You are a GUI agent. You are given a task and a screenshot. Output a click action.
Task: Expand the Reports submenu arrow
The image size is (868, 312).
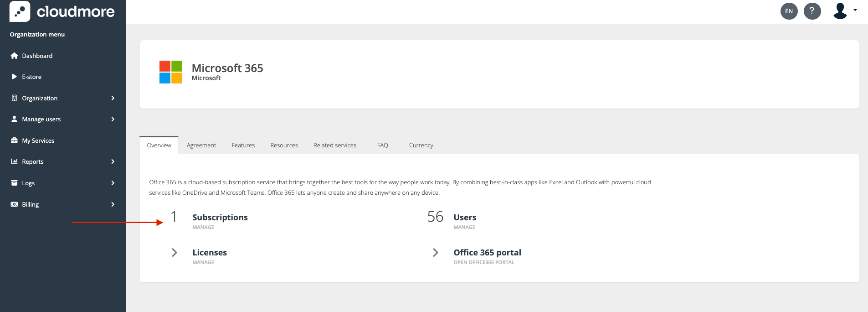113,161
